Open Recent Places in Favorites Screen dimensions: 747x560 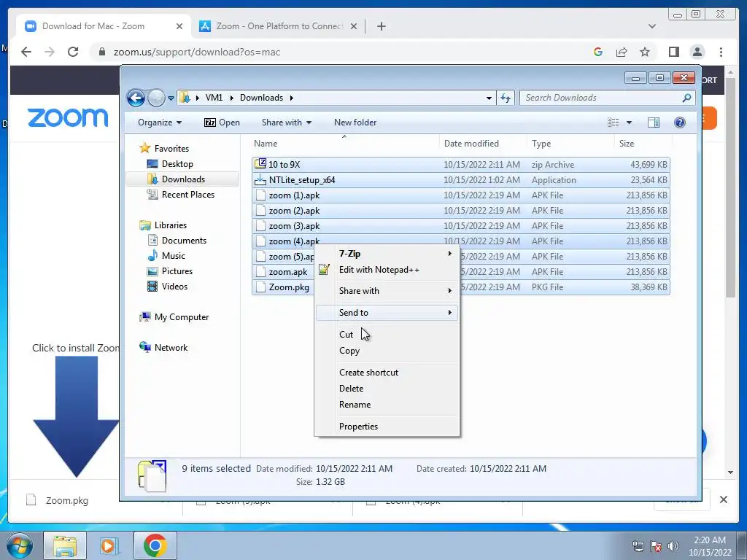tap(187, 194)
